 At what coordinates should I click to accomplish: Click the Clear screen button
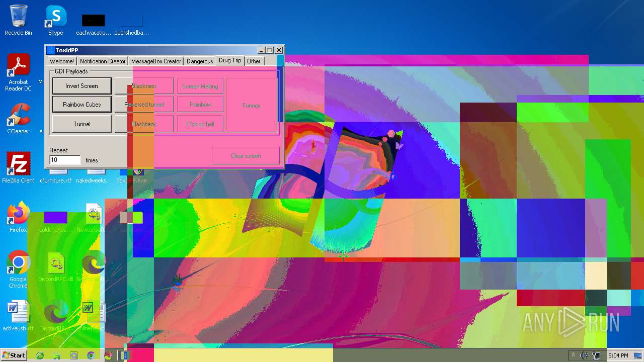coord(246,156)
